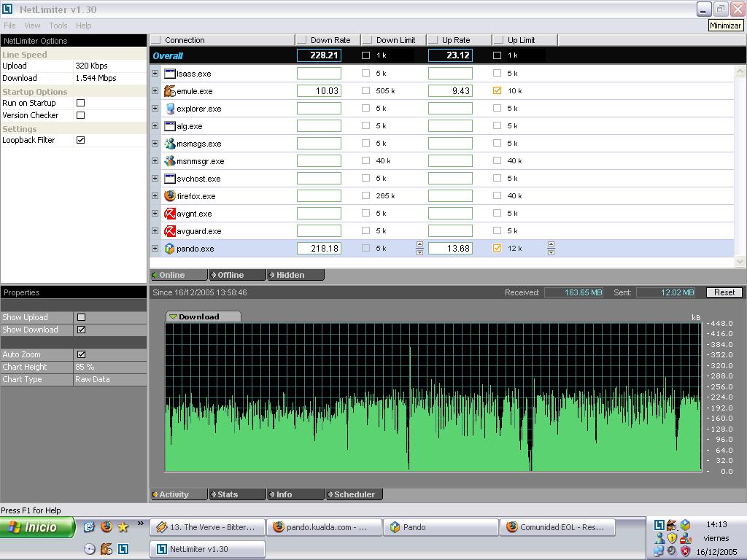Reset the received and sent counters
Screen dimensions: 747x560
[724, 292]
